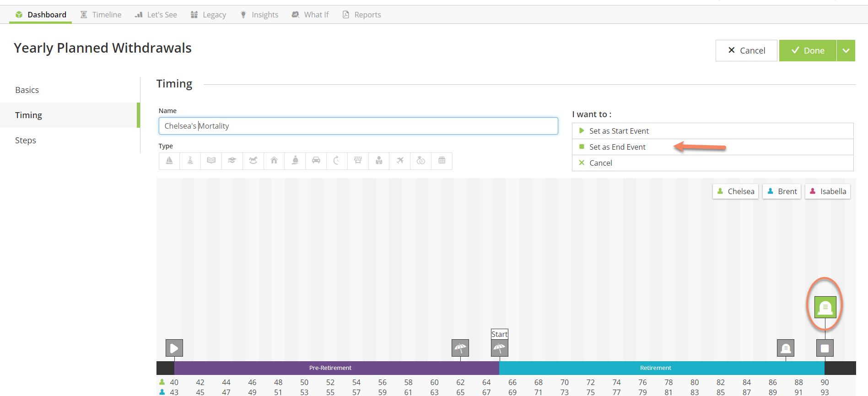Select the graduation cap event type icon
Viewport: 868px width, 396px height.
point(232,161)
